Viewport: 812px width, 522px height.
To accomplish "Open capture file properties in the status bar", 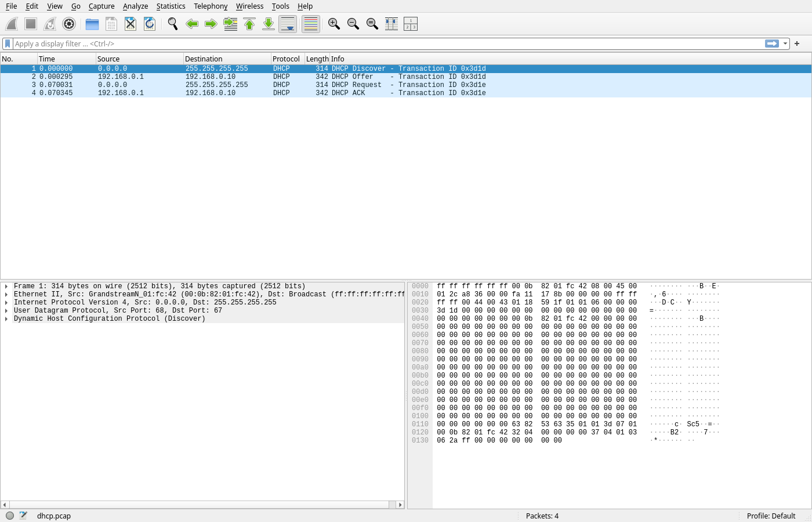I will 23,516.
